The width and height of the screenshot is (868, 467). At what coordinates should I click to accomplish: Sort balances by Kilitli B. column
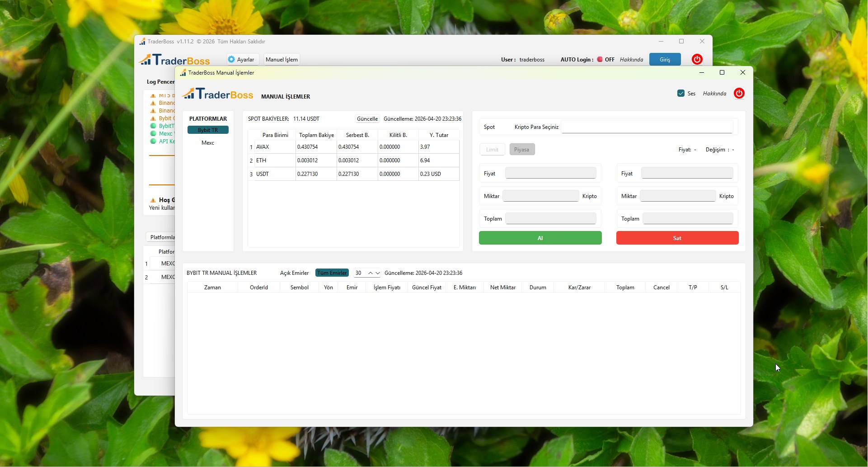398,135
